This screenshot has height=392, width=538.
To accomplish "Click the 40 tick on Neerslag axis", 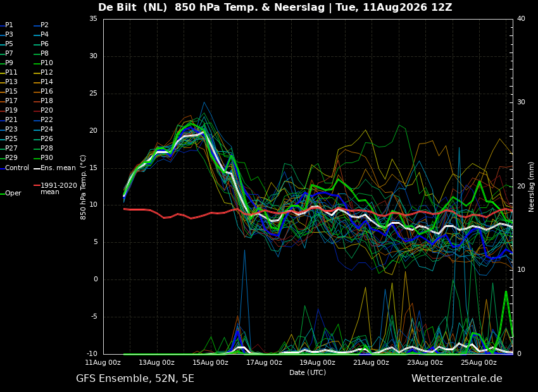I will tap(521, 18).
